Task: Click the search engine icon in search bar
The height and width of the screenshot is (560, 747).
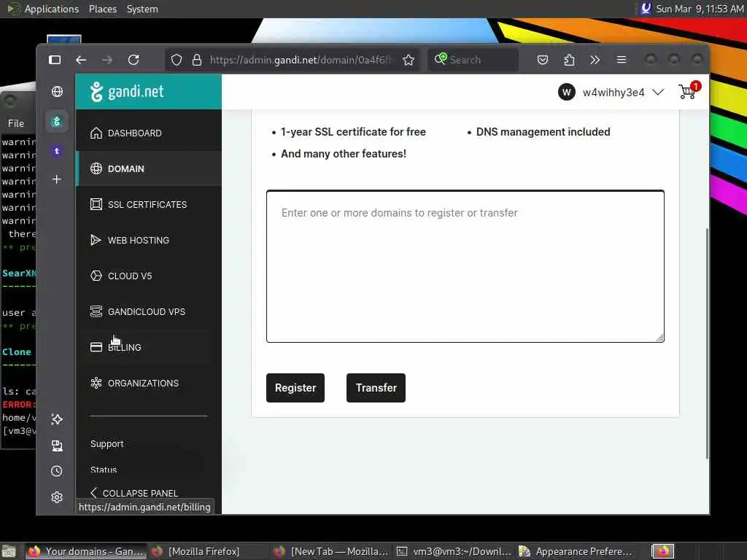Action: pyautogui.click(x=441, y=59)
